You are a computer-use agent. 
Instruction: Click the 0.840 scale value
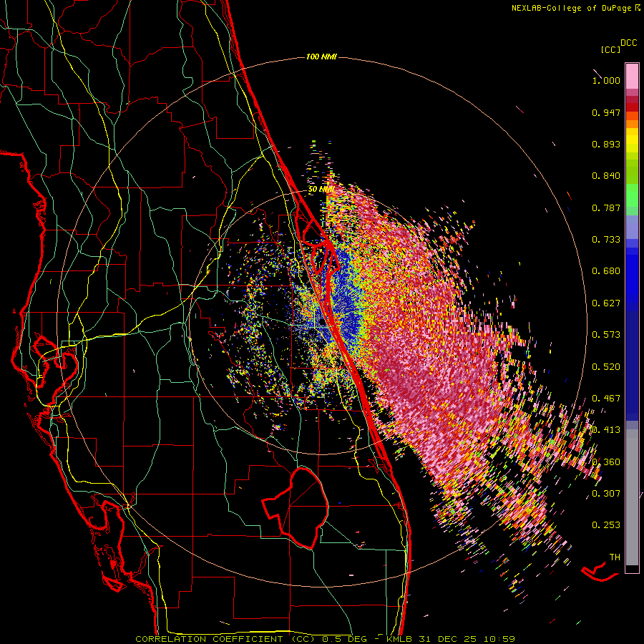tap(606, 176)
